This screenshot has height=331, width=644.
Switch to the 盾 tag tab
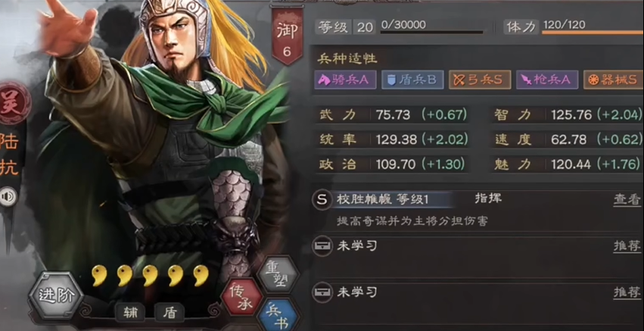click(x=170, y=313)
